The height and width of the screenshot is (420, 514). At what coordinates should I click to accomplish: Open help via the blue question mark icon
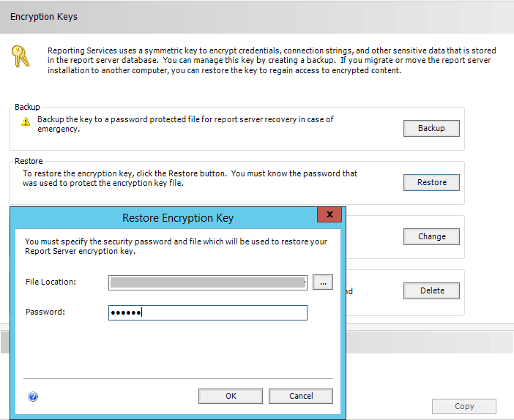tap(33, 397)
